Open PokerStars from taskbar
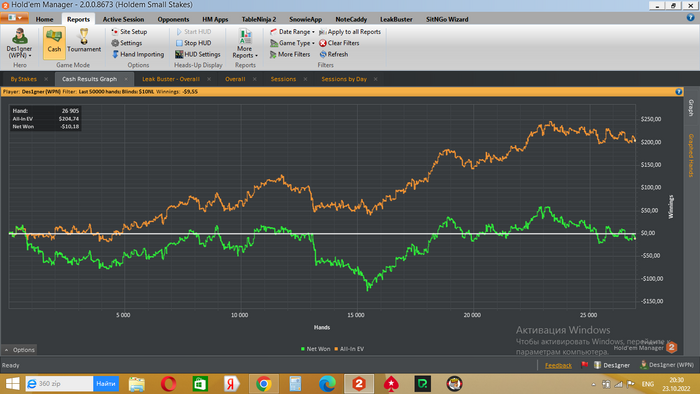Screen dimensions: 700x394 click(x=391, y=384)
